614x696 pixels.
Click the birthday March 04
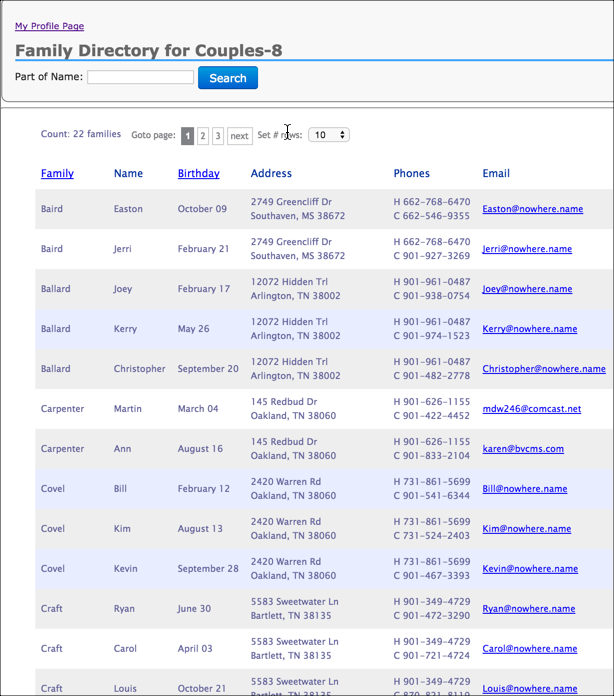coord(198,408)
